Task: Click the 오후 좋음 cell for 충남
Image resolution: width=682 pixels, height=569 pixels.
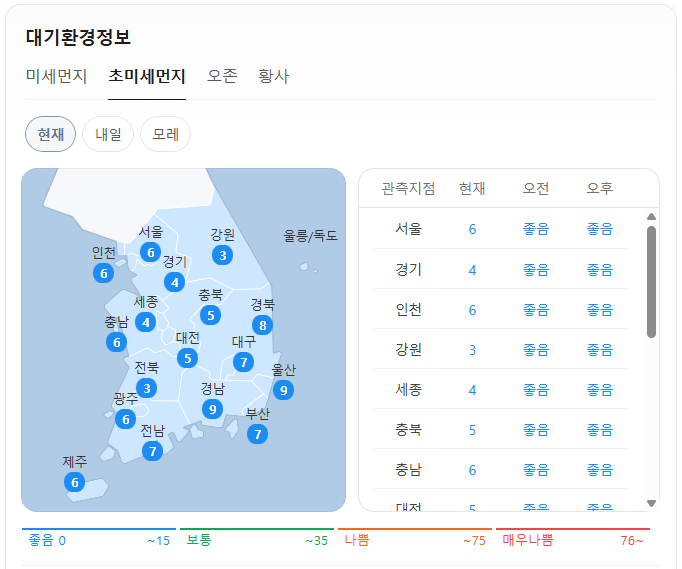Action: coord(600,470)
